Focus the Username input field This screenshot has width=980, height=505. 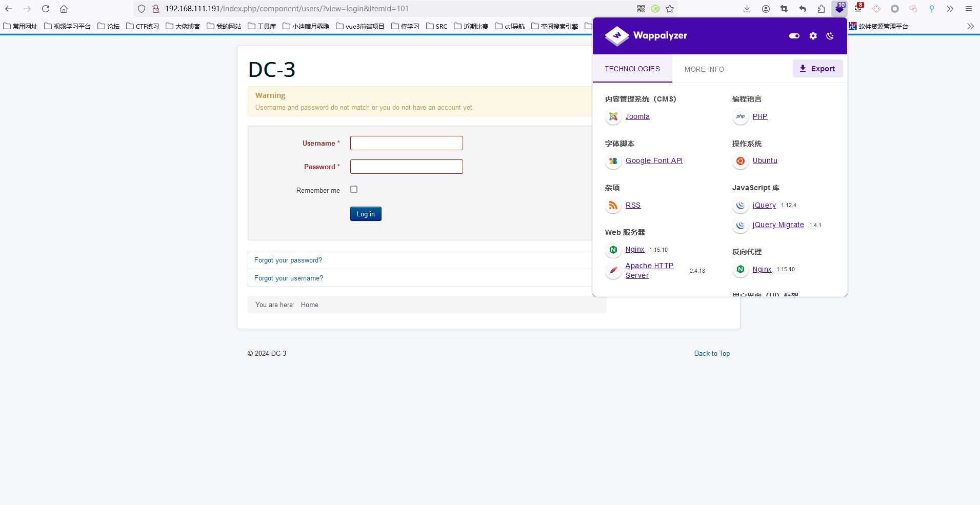406,143
